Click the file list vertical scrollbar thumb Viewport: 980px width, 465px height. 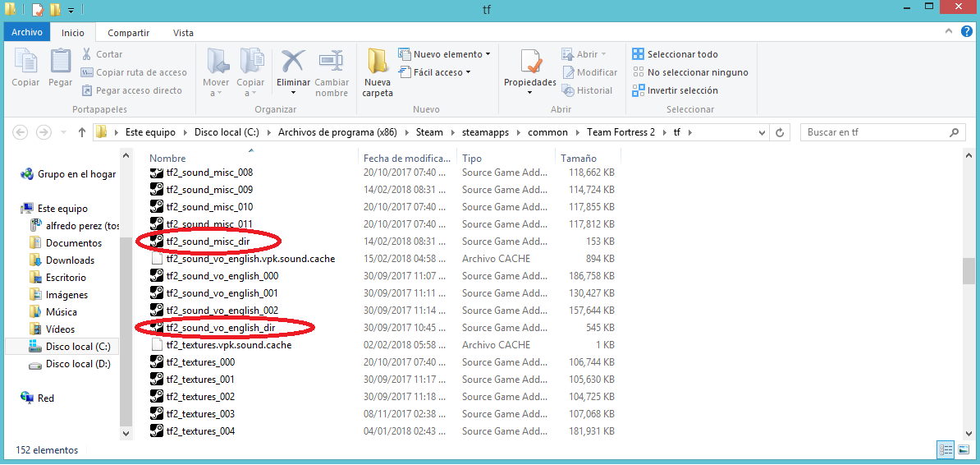coord(969,271)
